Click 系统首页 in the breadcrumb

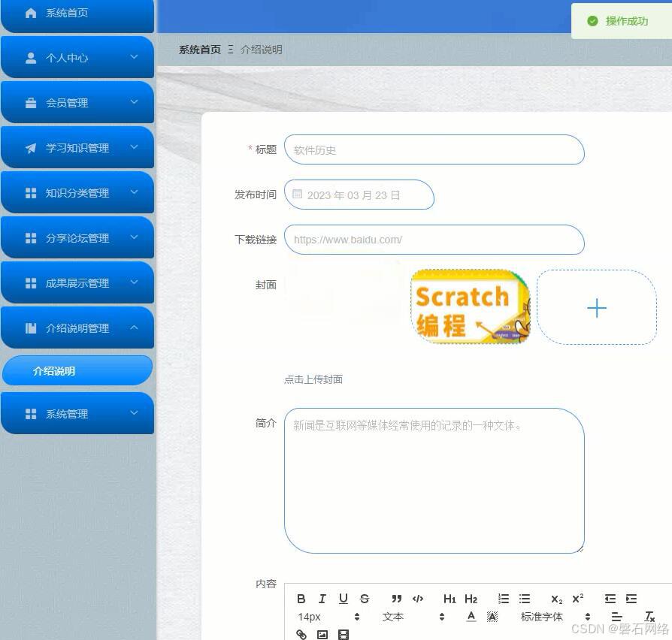point(200,50)
